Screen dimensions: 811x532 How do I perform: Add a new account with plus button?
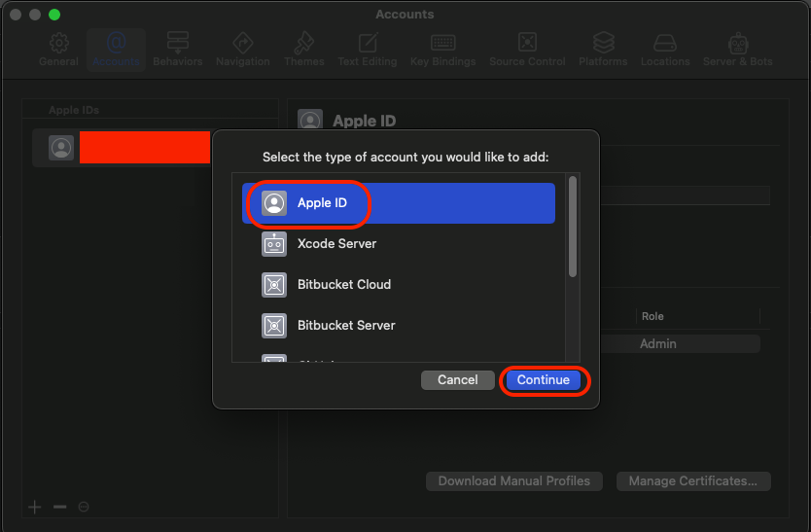point(35,507)
